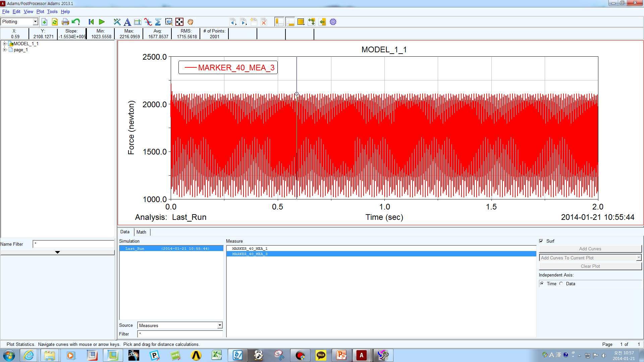The width and height of the screenshot is (644, 362).
Task: Click the Analysis: Last_Run plot label
Action: [x=171, y=217]
